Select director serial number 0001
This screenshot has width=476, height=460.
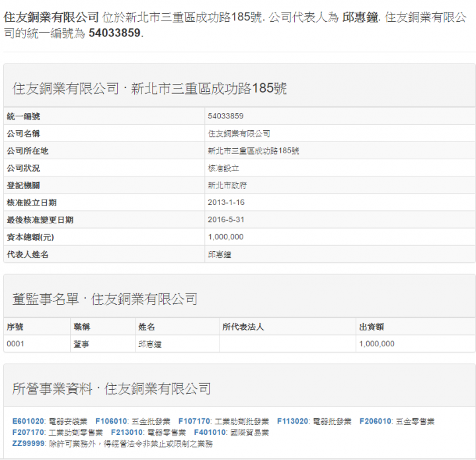pos(15,344)
